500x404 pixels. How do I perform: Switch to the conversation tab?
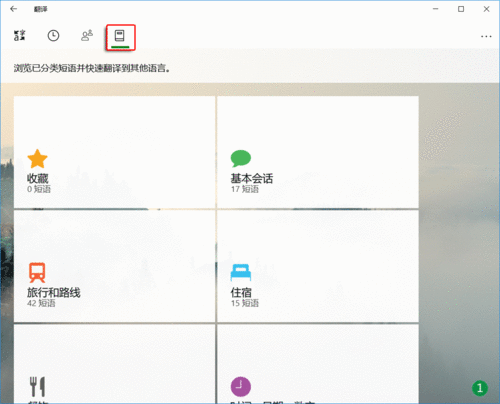[87, 35]
